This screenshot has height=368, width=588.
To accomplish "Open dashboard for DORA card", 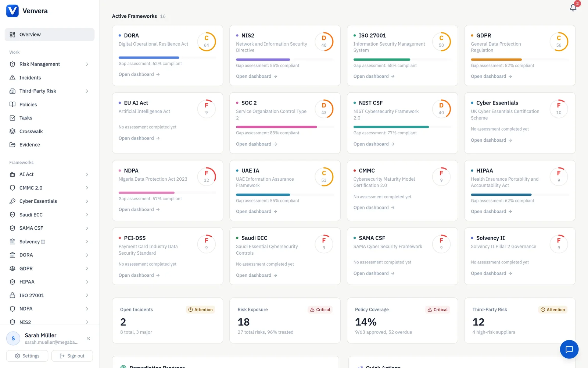I will 139,74.
